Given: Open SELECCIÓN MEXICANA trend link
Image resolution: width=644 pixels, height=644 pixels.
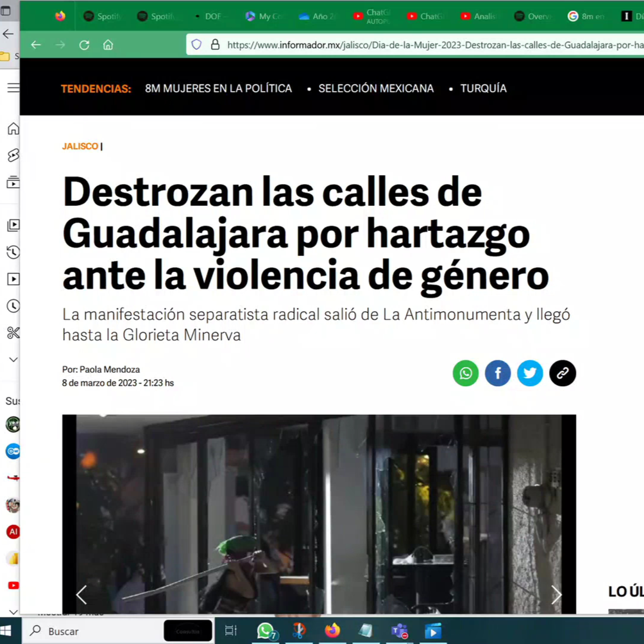Looking at the screenshot, I should point(376,88).
